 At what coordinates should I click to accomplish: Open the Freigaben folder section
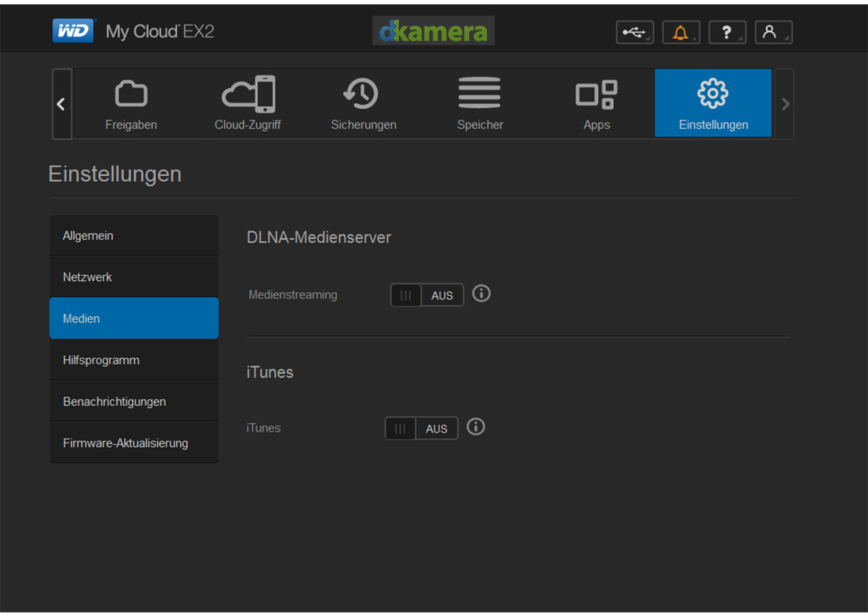[x=131, y=103]
